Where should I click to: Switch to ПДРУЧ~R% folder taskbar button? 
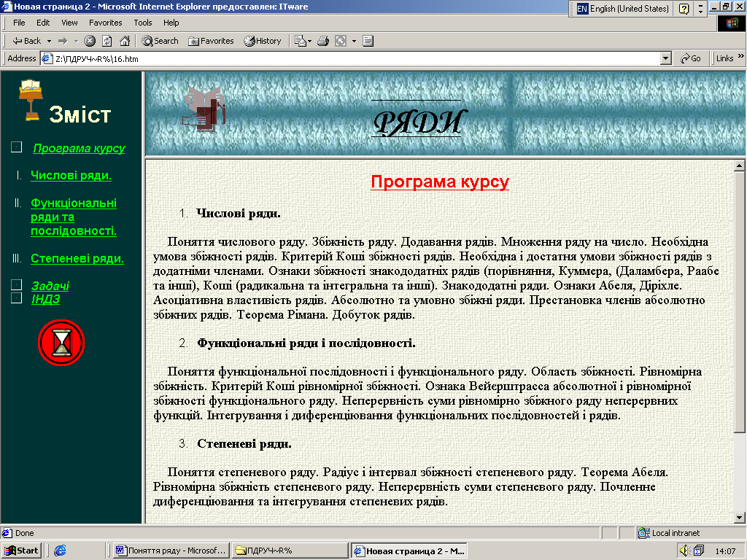tap(290, 551)
